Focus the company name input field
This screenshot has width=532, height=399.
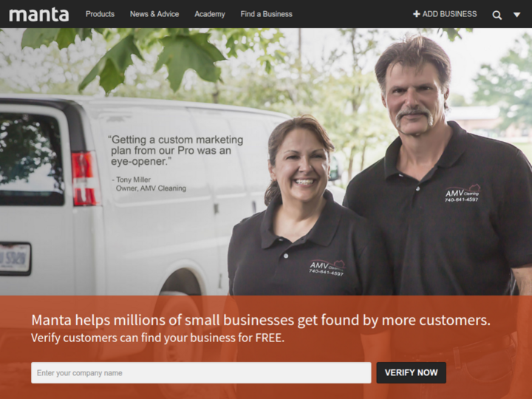pos(201,373)
